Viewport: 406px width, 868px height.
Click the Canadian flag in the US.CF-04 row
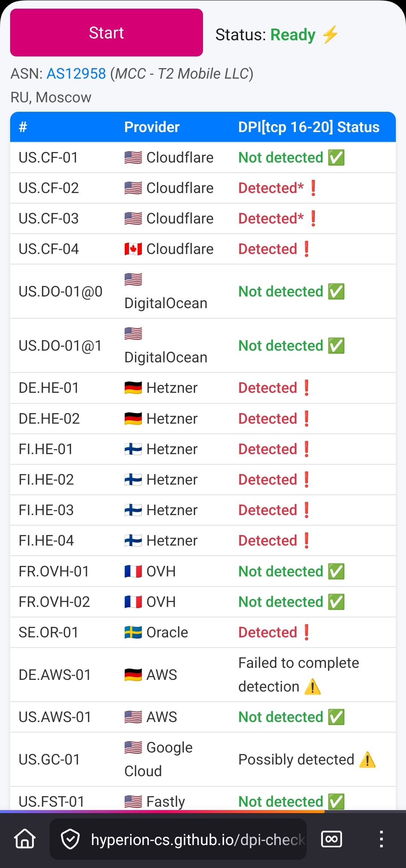133,249
